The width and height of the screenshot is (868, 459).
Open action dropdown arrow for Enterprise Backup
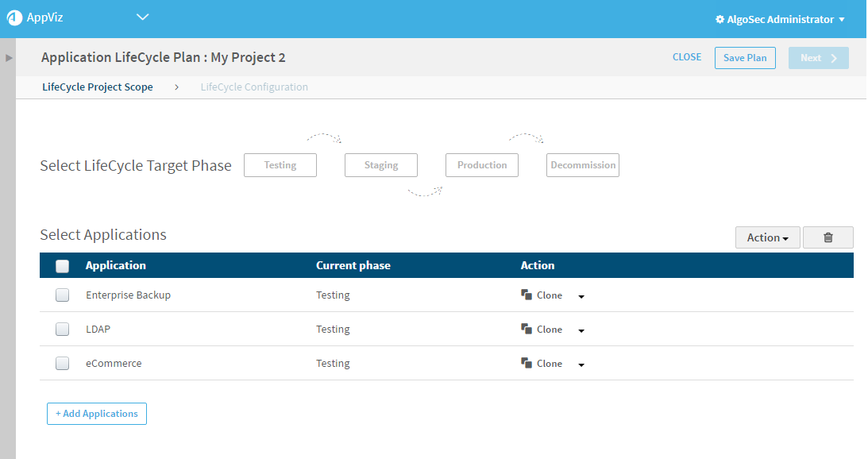click(x=581, y=296)
